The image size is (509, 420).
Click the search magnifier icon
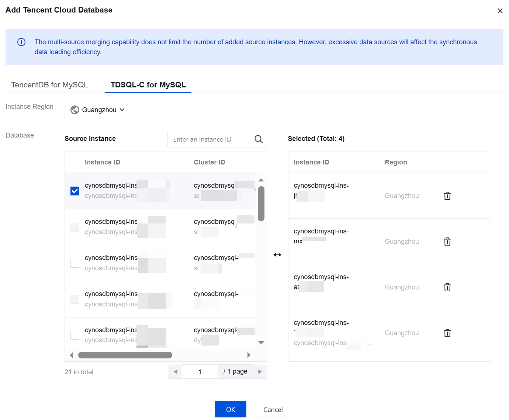(259, 139)
